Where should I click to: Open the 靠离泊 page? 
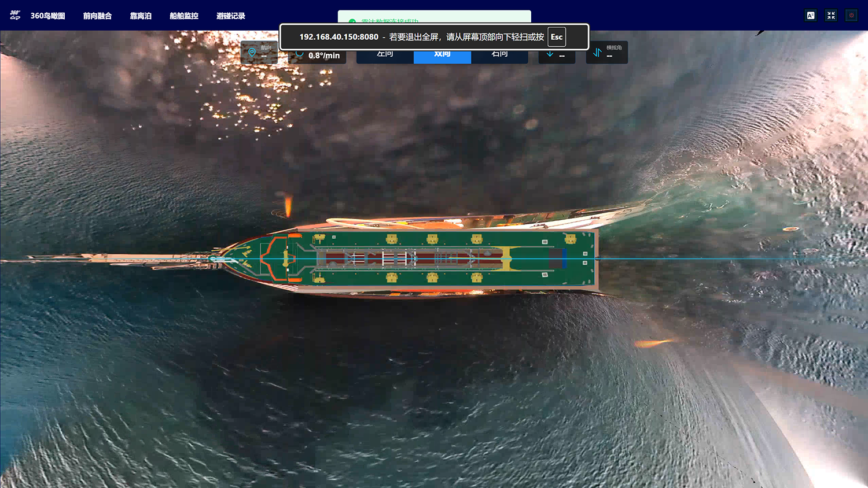pos(141,16)
